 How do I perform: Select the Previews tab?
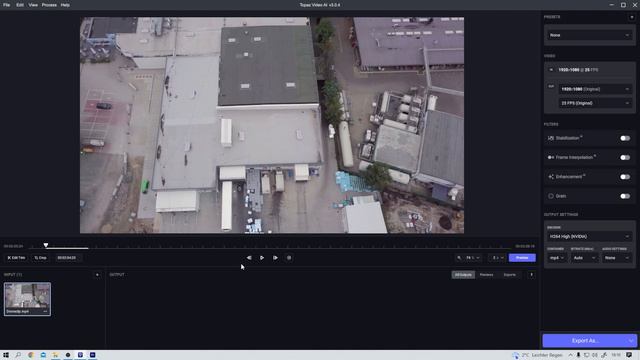coord(487,275)
